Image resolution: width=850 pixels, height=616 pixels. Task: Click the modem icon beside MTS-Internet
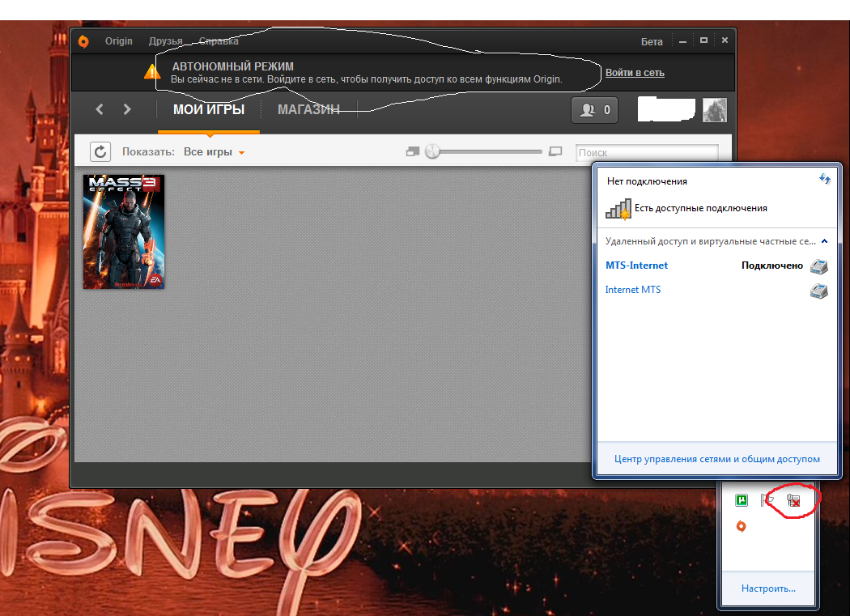pyautogui.click(x=819, y=266)
